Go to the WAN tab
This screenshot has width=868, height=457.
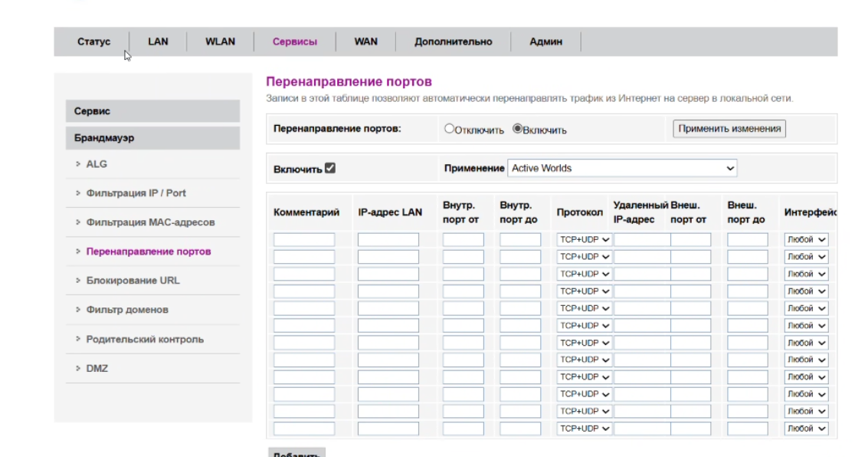coord(365,42)
